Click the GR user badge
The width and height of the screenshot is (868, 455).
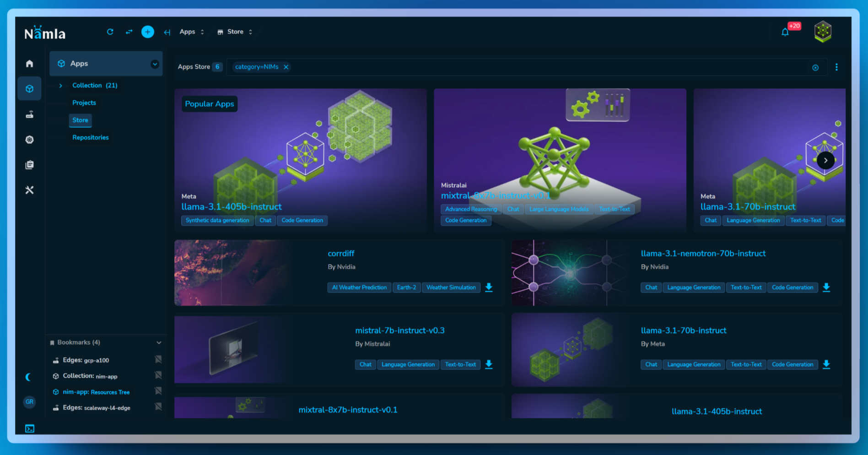point(29,401)
